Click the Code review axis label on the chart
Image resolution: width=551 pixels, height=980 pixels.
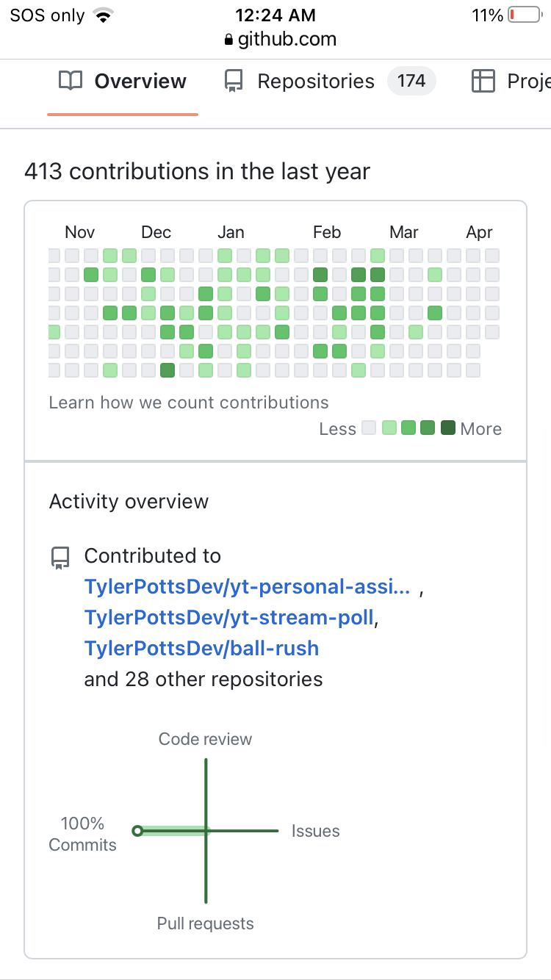(205, 739)
